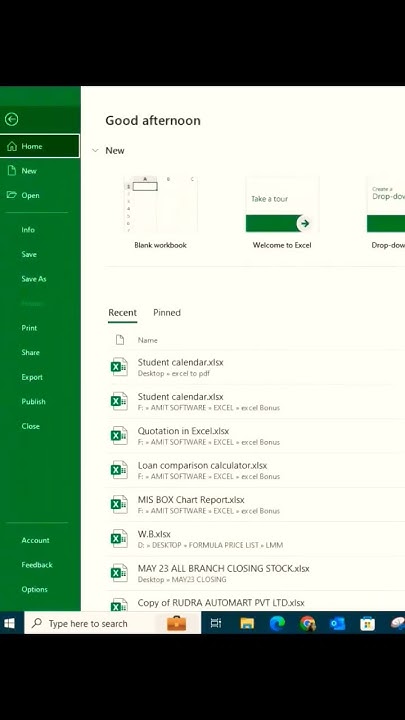
Task: Open the Drop-down template thumbnail
Action: pos(386,213)
